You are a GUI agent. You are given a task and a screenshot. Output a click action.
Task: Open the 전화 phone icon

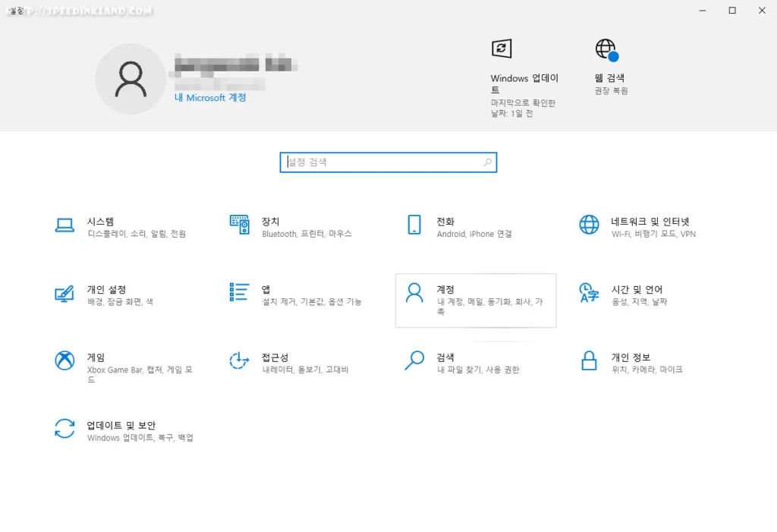[x=414, y=225]
